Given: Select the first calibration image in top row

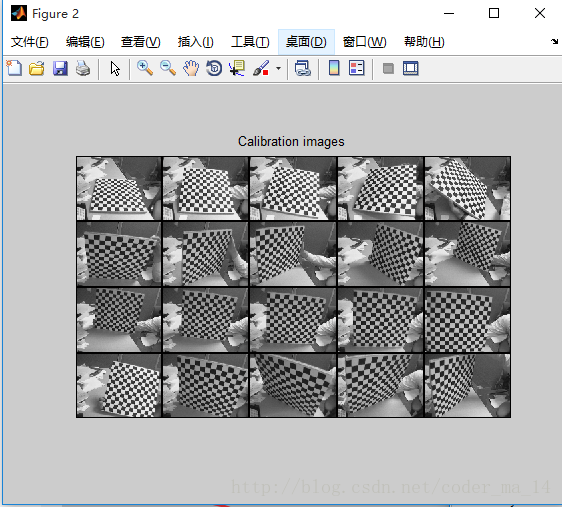Looking at the screenshot, I should [x=119, y=188].
